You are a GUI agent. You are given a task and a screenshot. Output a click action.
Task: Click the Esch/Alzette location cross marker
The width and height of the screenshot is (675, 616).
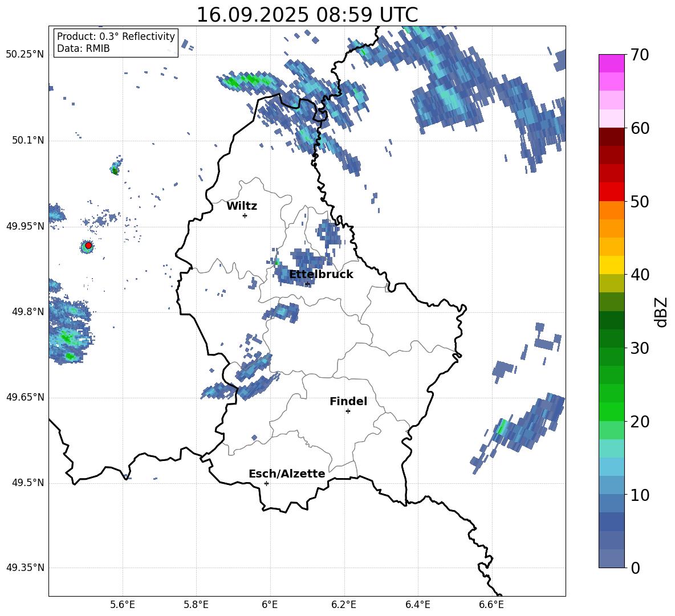point(266,483)
